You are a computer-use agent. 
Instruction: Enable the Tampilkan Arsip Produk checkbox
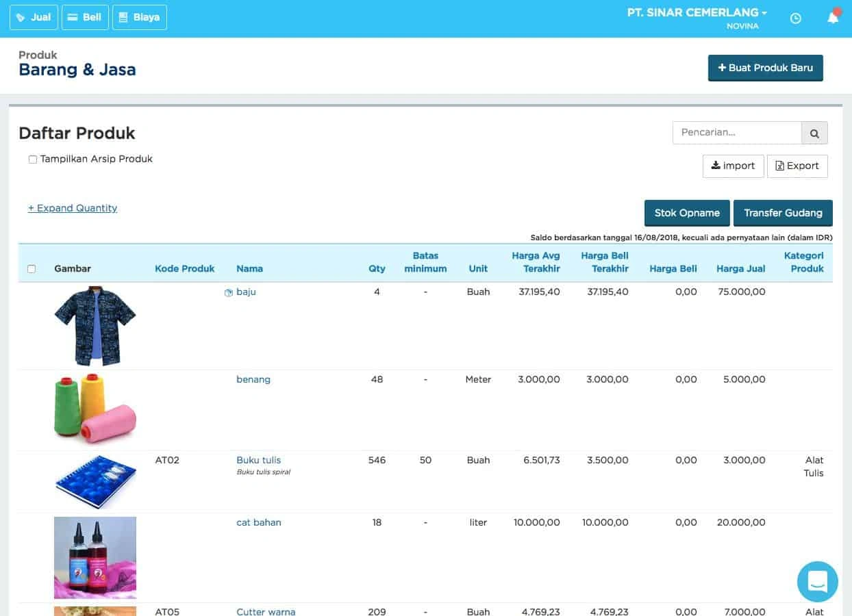(x=32, y=158)
